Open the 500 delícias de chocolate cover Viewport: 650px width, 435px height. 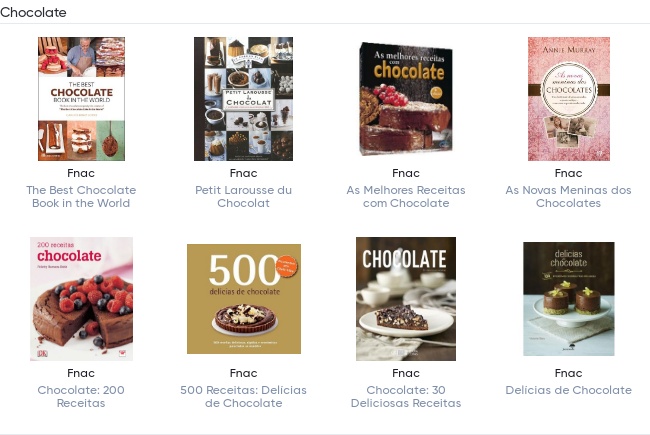click(x=244, y=299)
